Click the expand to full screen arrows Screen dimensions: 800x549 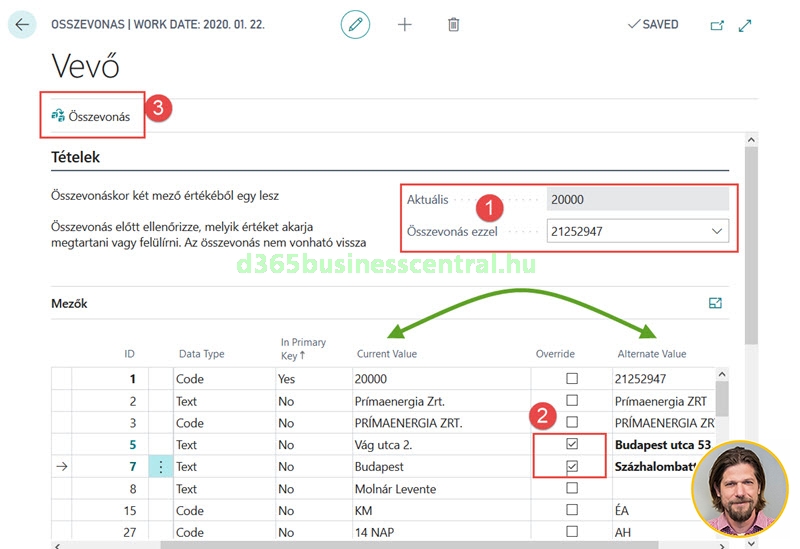pyautogui.click(x=745, y=25)
